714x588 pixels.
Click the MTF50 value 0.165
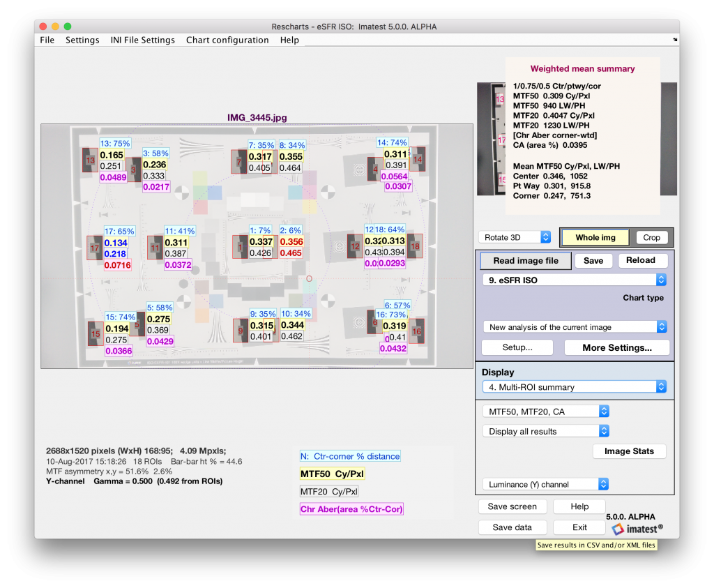point(112,155)
